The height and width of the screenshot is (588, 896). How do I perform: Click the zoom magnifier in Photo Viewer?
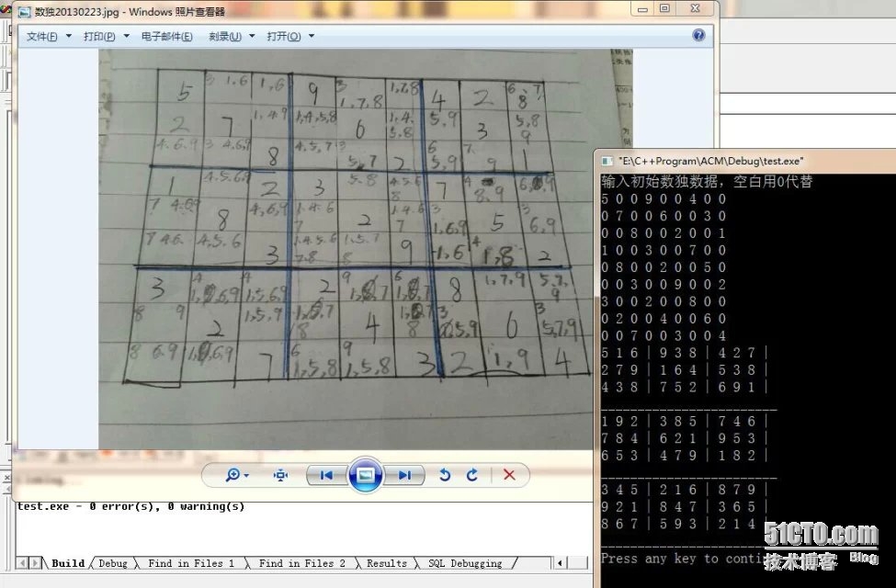(x=232, y=475)
